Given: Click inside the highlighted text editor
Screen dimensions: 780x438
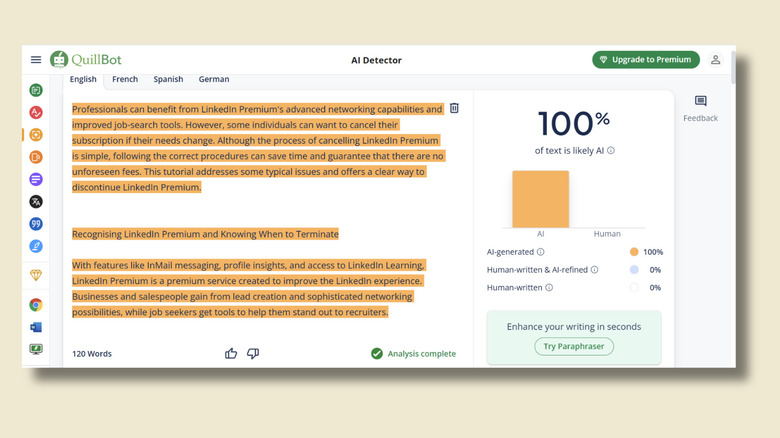Looking at the screenshot, I should pos(259,211).
